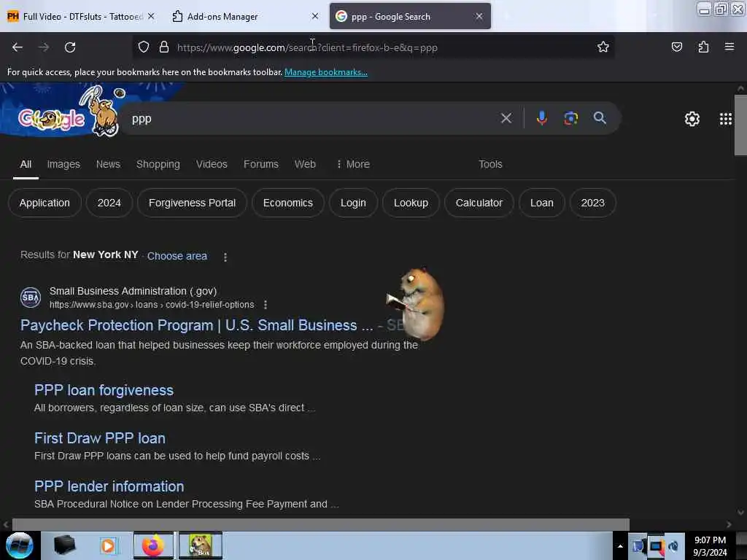747x560 pixels.
Task: Switch to Forums results
Action: click(x=261, y=164)
